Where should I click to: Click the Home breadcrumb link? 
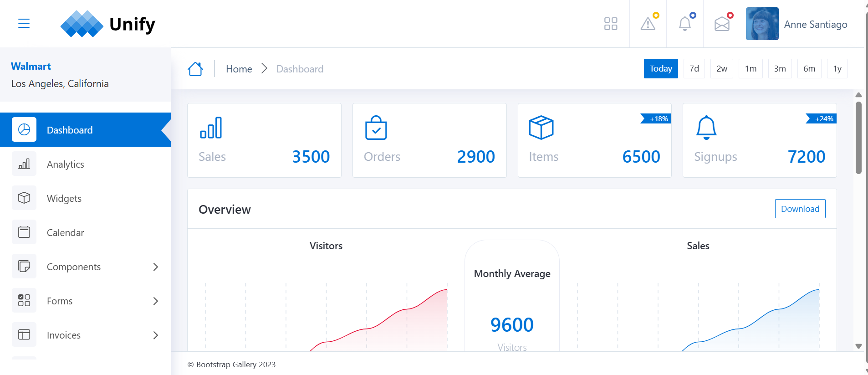239,69
